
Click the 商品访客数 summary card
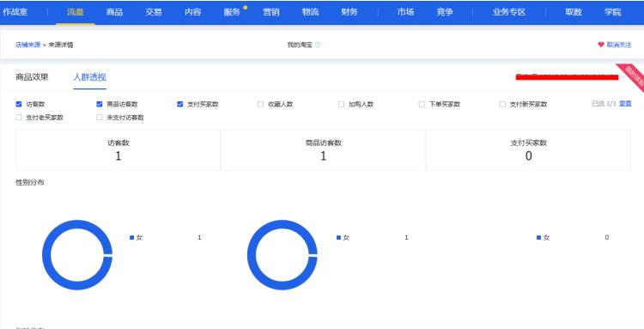[x=323, y=150]
